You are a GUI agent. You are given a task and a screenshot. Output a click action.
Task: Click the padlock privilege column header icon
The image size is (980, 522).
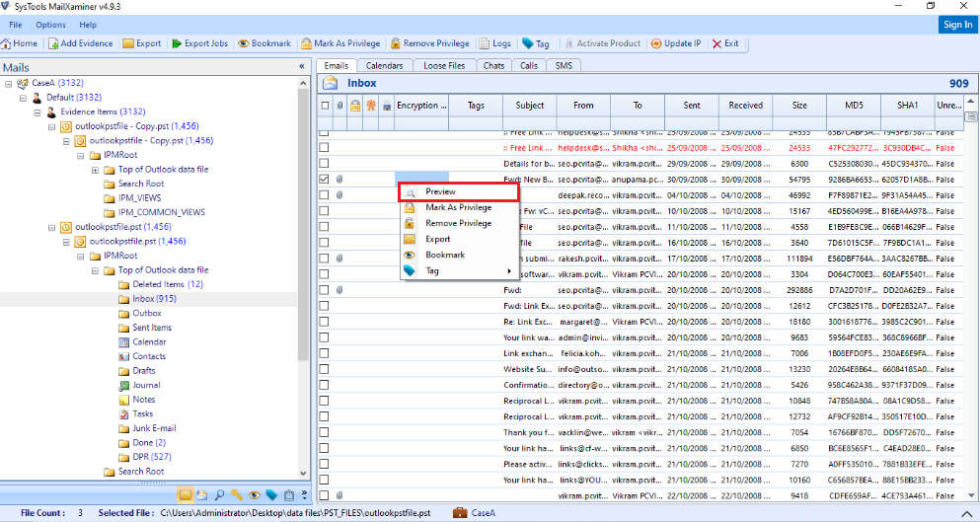click(x=355, y=106)
